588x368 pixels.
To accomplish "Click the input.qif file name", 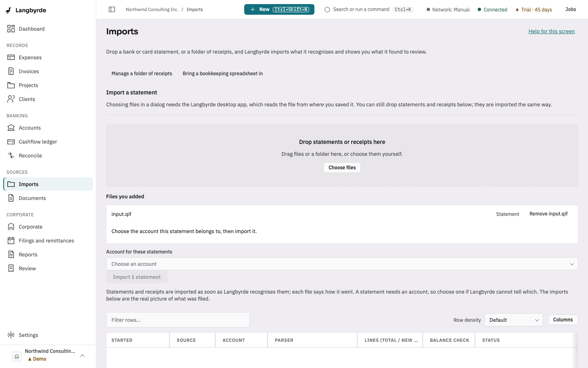I will coord(121,214).
